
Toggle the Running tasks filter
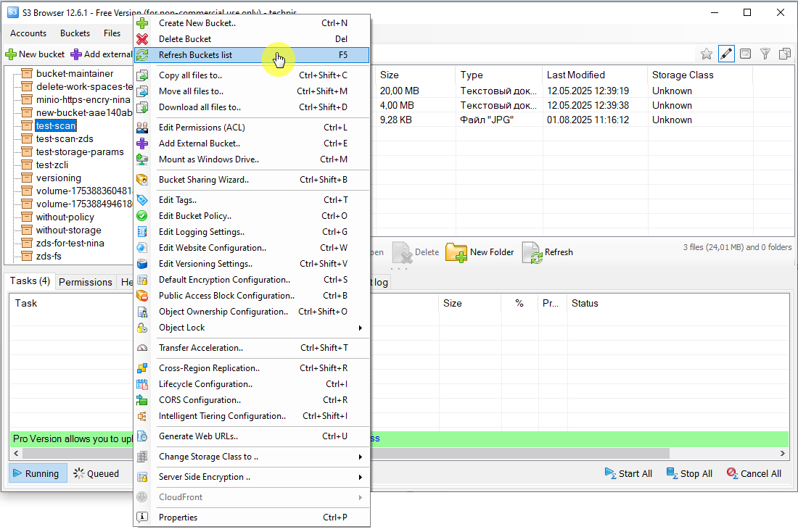point(38,473)
